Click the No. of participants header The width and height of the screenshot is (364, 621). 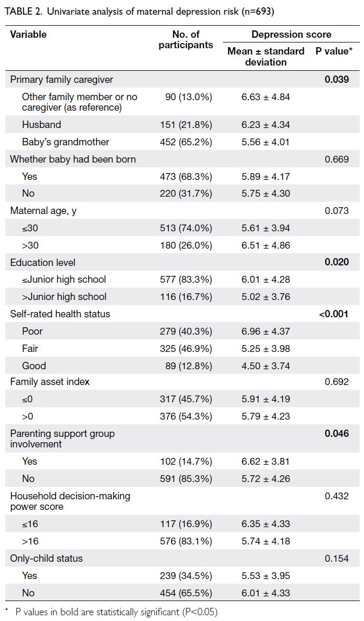point(186,40)
